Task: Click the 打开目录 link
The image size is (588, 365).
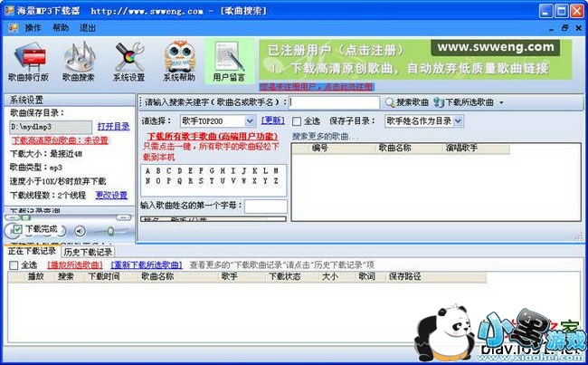Action: pyautogui.click(x=113, y=127)
